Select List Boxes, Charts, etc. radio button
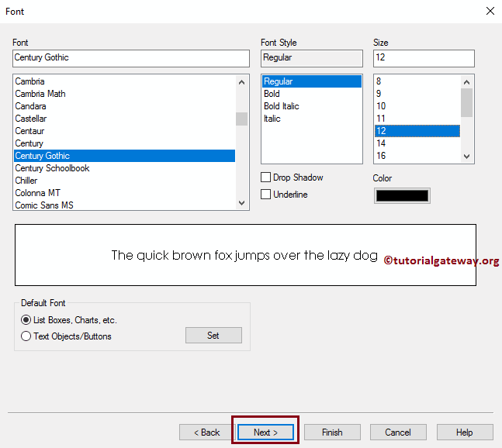 click(26, 320)
